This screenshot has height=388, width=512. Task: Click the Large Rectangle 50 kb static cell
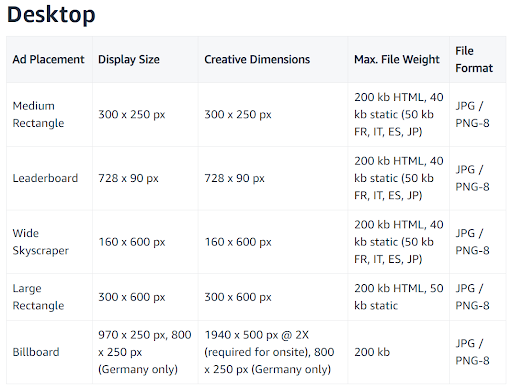[x=399, y=297]
